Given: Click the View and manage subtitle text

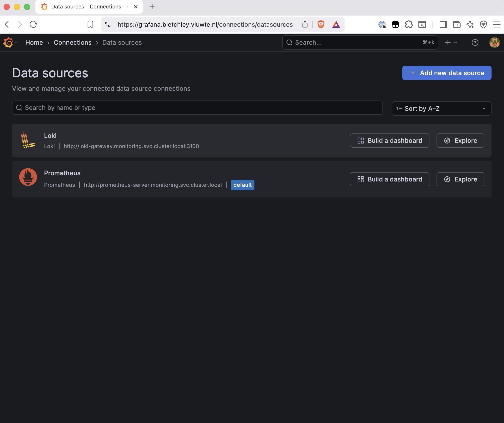Looking at the screenshot, I should click(x=101, y=89).
